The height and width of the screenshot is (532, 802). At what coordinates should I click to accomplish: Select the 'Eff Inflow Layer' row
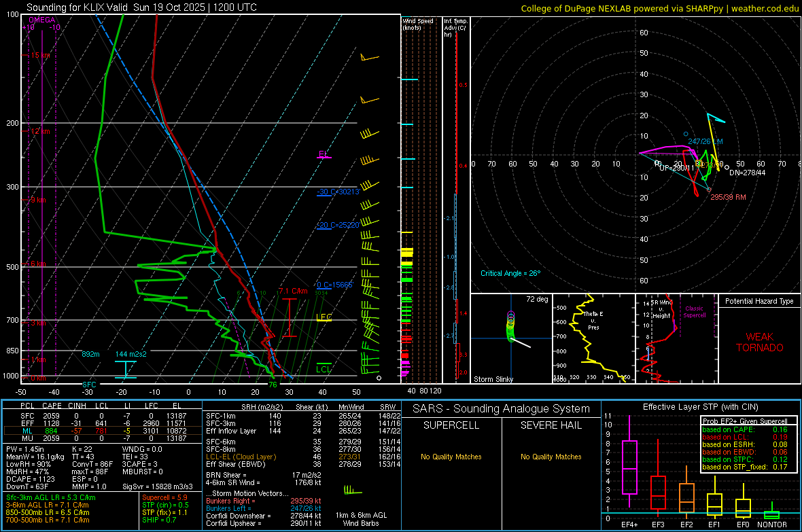(x=303, y=431)
